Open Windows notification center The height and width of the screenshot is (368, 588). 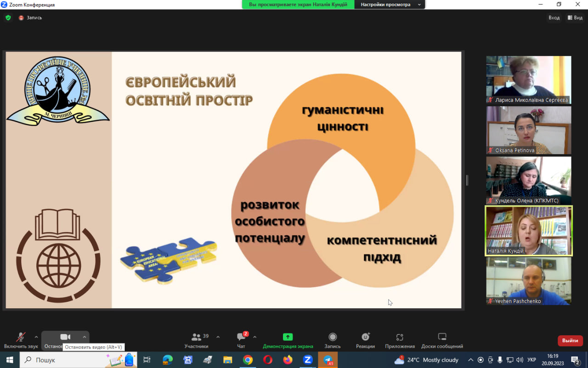(x=576, y=360)
